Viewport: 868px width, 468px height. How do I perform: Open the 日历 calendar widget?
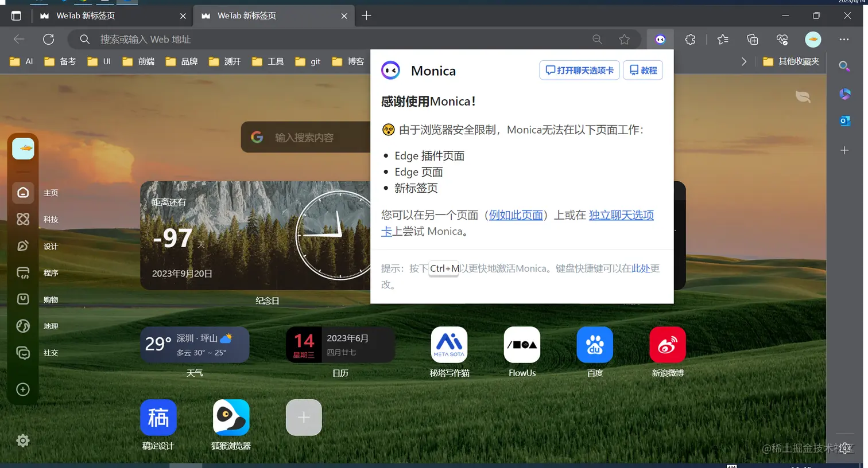click(340, 345)
